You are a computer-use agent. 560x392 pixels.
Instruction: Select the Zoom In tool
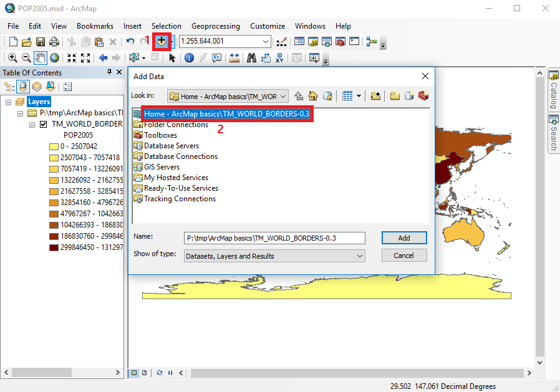coord(12,57)
